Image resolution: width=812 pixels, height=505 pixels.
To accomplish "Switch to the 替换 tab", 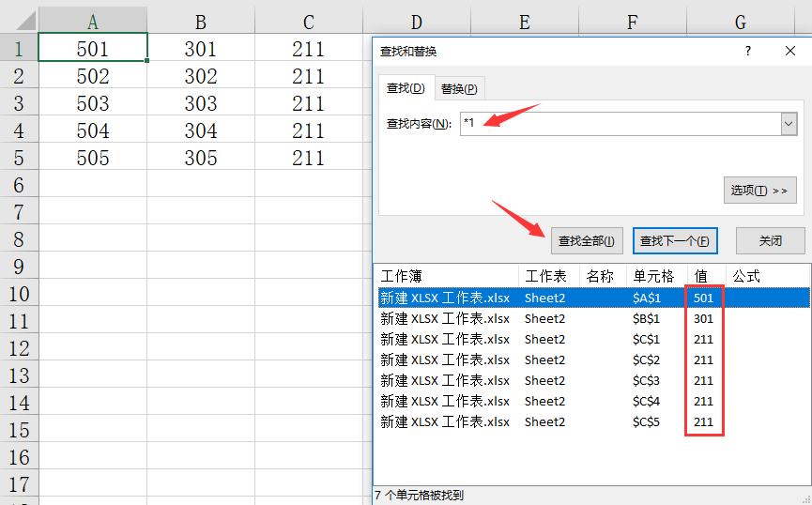I will point(459,89).
